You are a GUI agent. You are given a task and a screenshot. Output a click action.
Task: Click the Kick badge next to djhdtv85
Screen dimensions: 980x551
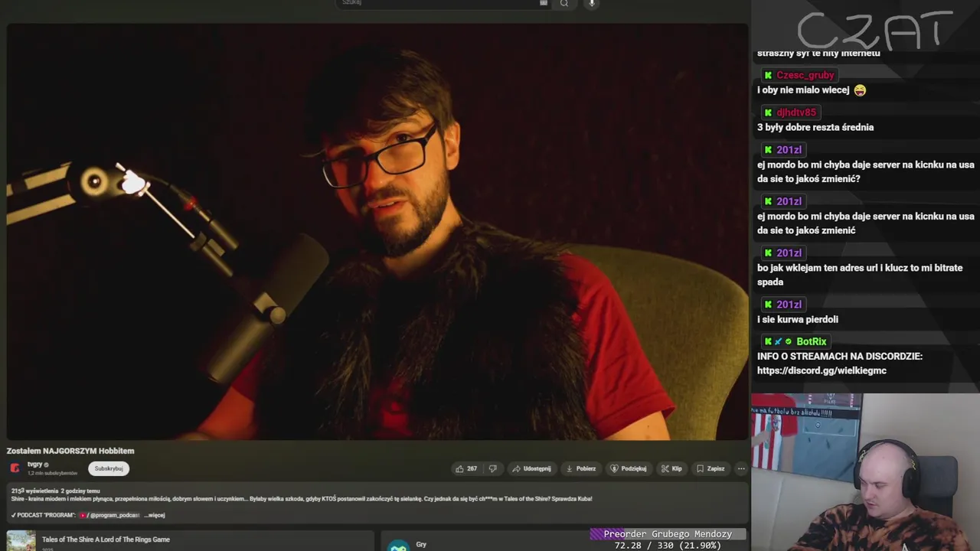coord(768,112)
